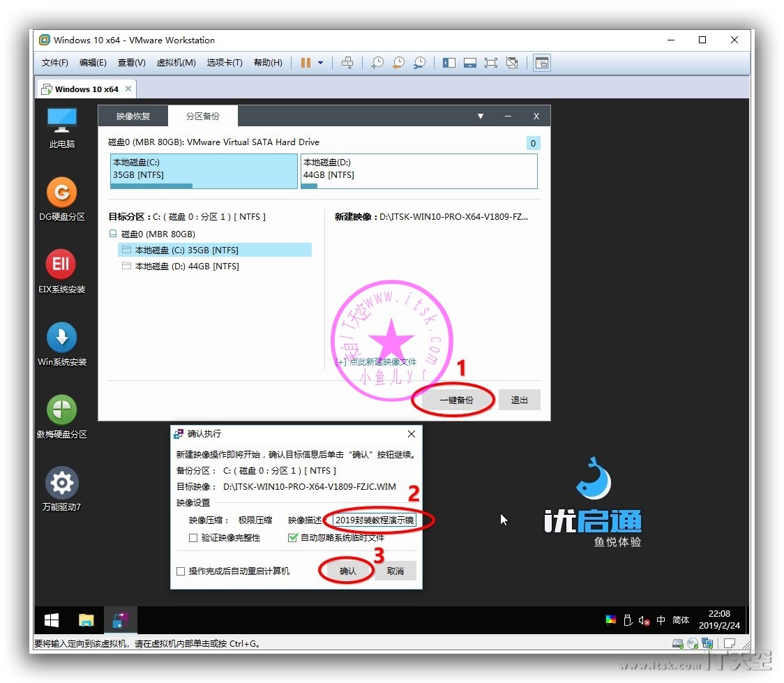Launch Win系统安装 desktop icon

pyautogui.click(x=62, y=345)
